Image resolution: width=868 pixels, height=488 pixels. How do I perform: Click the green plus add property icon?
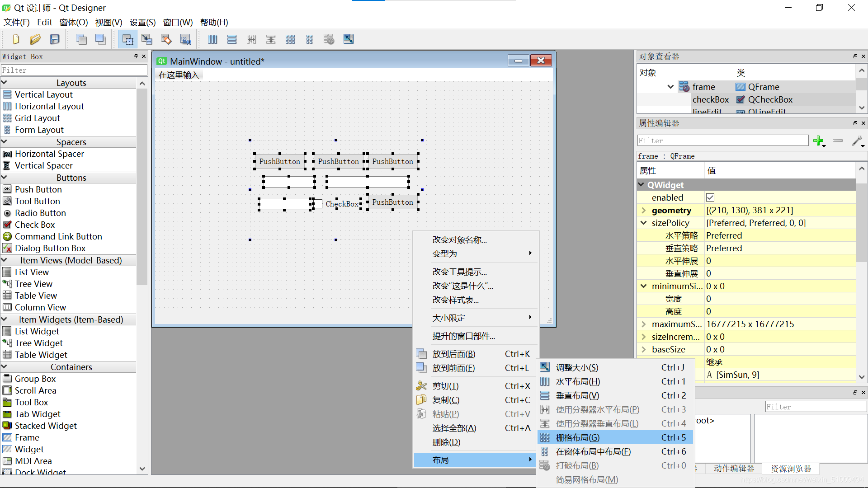tap(819, 141)
